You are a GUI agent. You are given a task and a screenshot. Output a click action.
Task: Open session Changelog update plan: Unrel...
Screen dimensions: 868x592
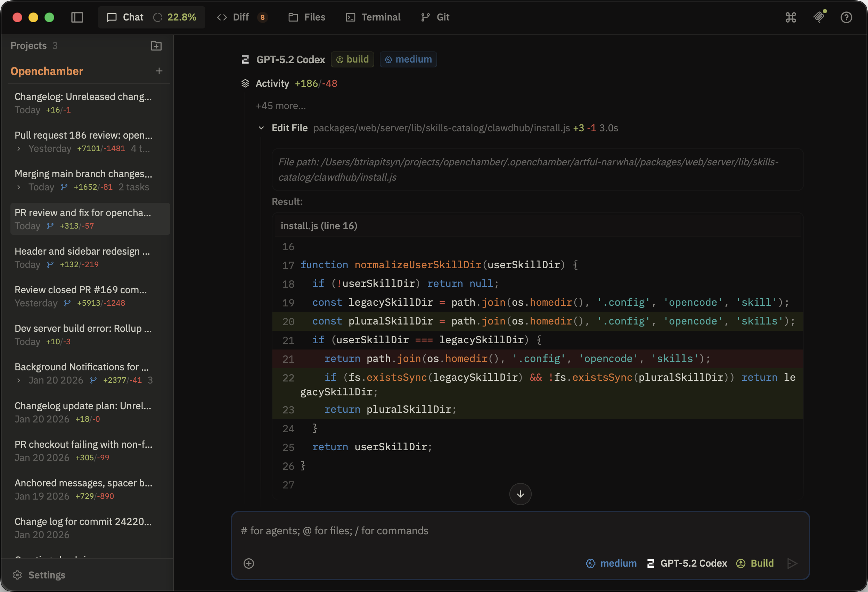[90, 412]
